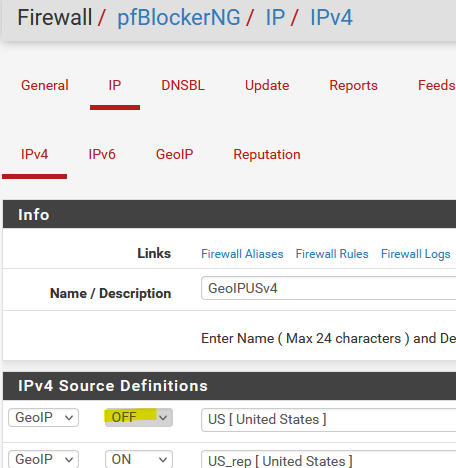Screen dimensions: 456x468
Task: Switch to the DNSBL tab
Action: 183,85
